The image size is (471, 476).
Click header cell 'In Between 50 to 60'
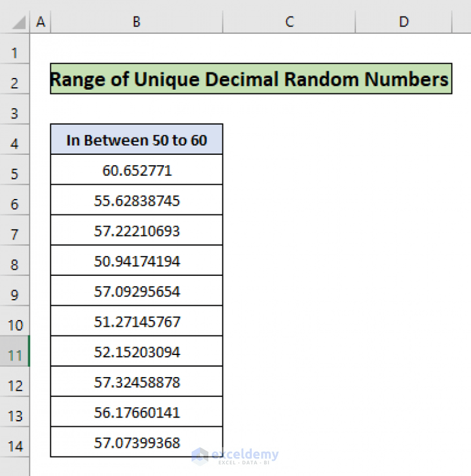pos(136,139)
